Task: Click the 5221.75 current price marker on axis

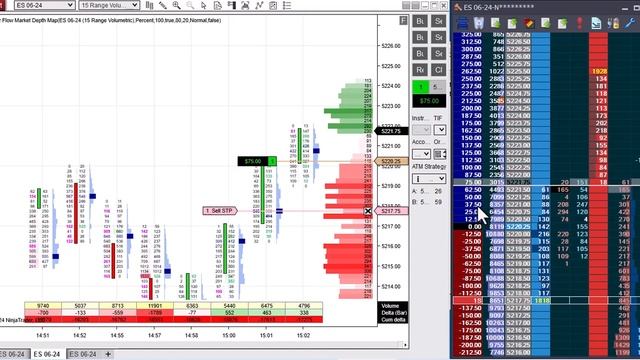Action: point(391,131)
